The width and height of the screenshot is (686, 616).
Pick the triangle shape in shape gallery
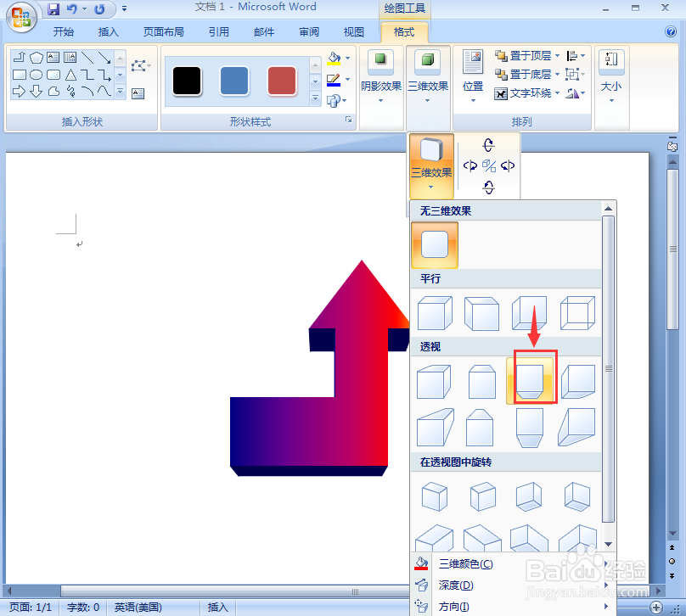pos(70,75)
